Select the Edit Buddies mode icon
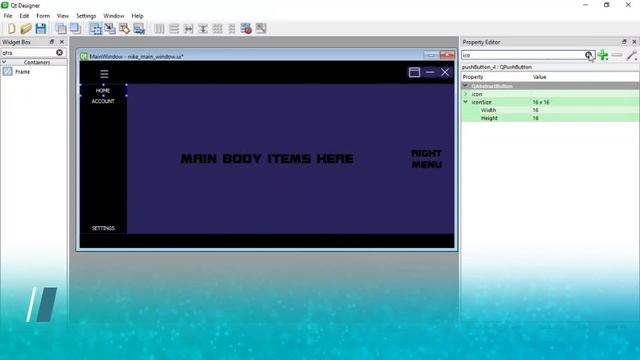The width and height of the screenshot is (640, 360). pyautogui.click(x=124, y=29)
